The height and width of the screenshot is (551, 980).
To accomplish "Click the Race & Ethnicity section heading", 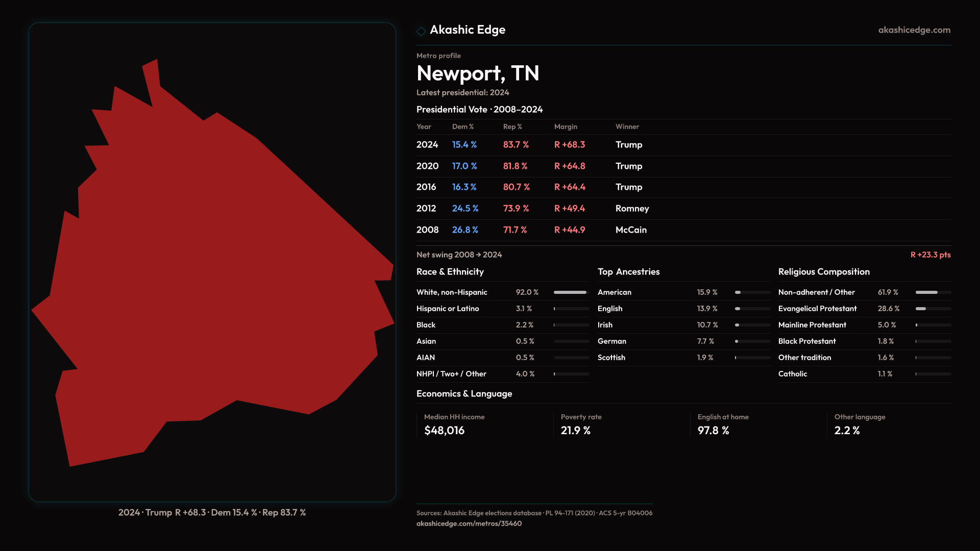I will click(450, 272).
